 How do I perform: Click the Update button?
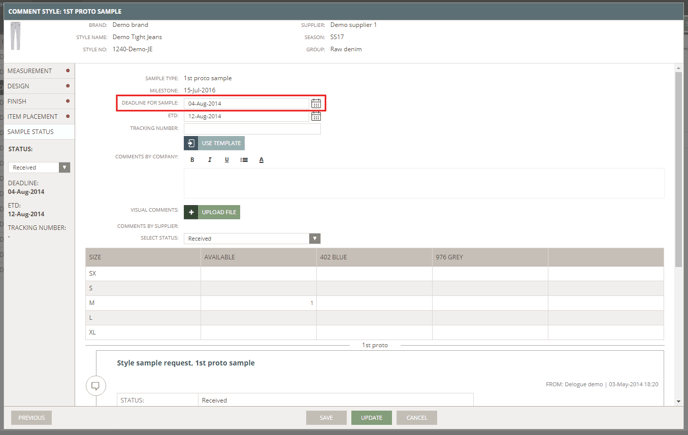tap(371, 418)
